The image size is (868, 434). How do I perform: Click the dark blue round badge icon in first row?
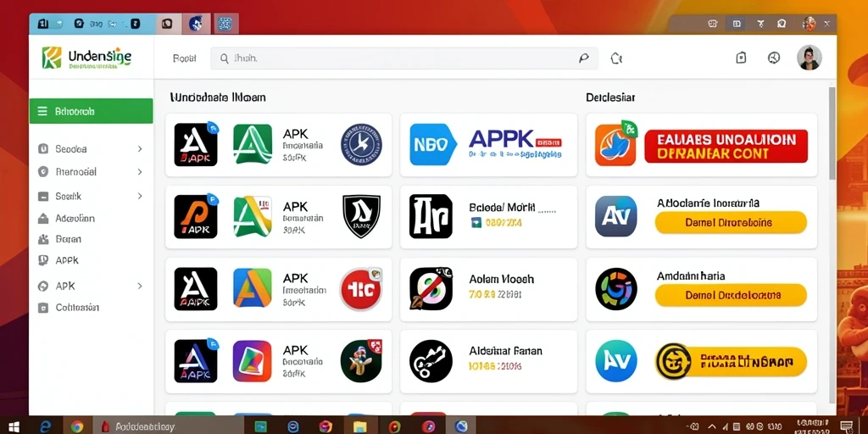click(361, 144)
